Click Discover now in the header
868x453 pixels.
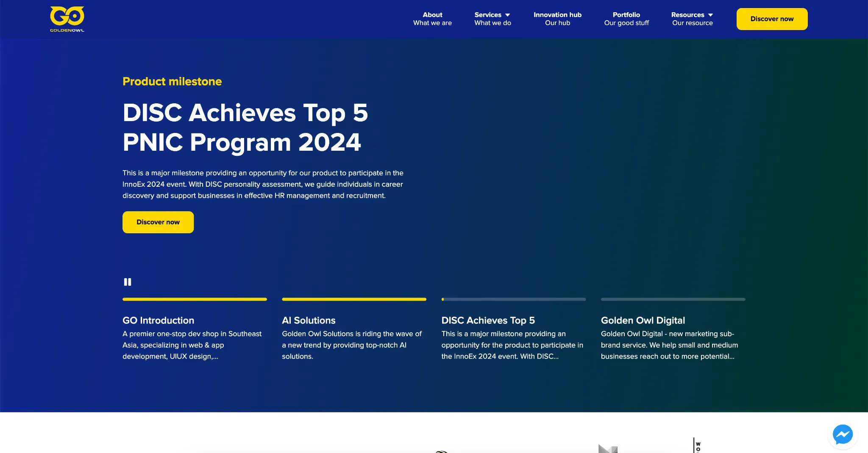[x=772, y=19]
